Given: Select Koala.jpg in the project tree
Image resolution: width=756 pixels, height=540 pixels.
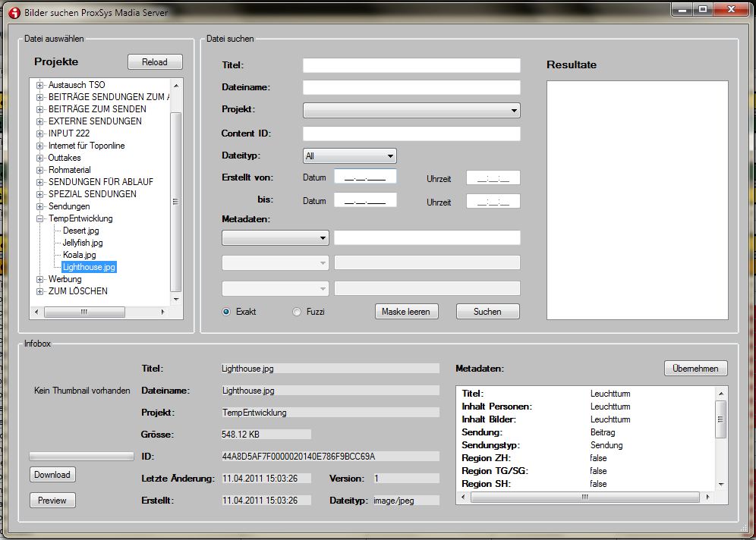Looking at the screenshot, I should (79, 255).
